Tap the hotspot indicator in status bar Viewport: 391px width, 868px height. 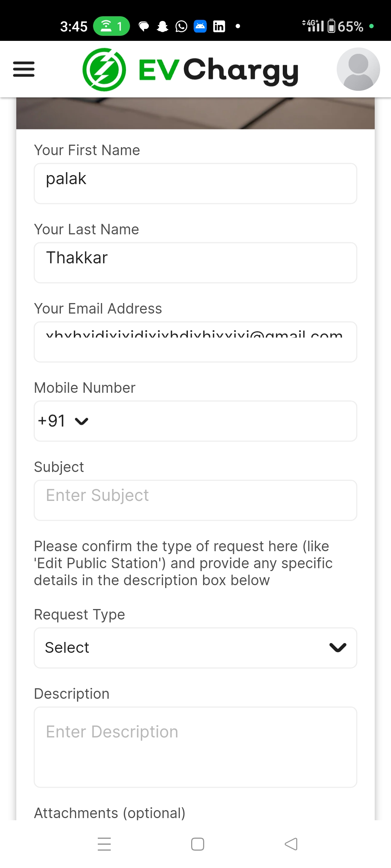[x=112, y=26]
